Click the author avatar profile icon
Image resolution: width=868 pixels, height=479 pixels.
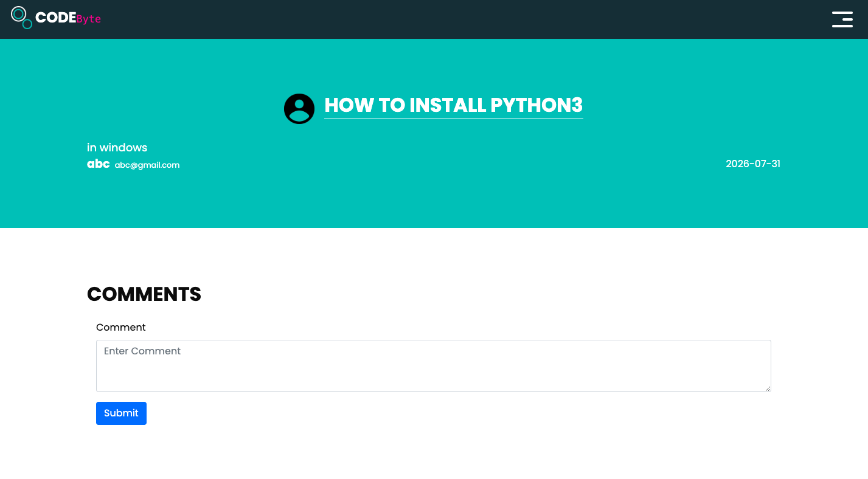[299, 109]
